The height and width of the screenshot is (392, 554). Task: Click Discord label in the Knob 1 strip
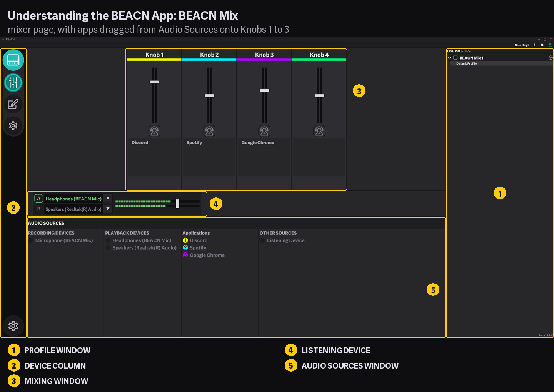point(140,143)
